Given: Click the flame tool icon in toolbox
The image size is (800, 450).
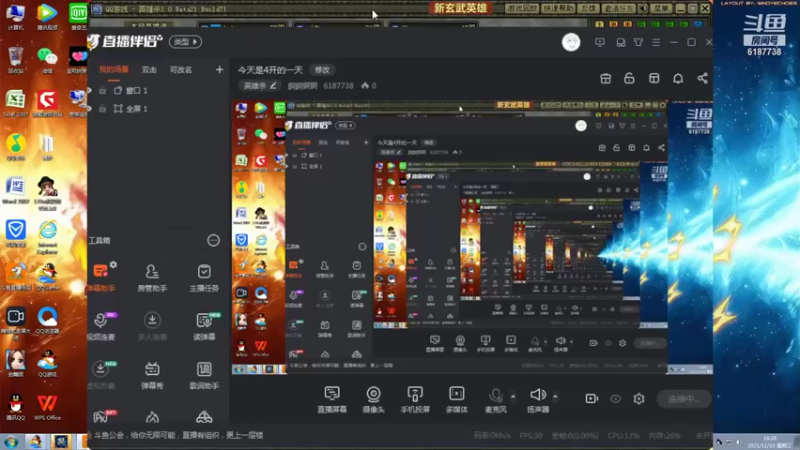Looking at the screenshot, I should [152, 417].
